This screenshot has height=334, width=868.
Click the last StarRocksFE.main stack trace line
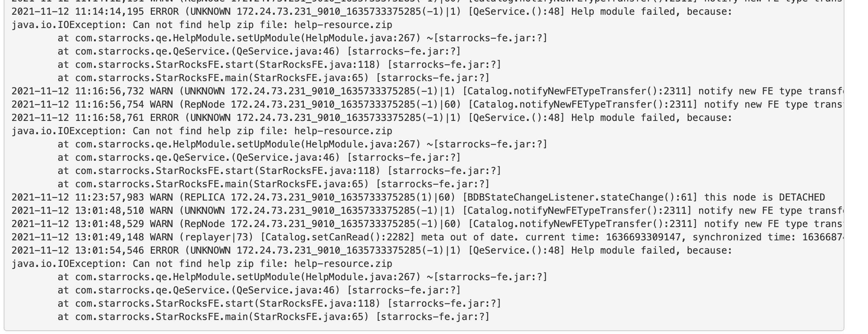pyautogui.click(x=273, y=317)
